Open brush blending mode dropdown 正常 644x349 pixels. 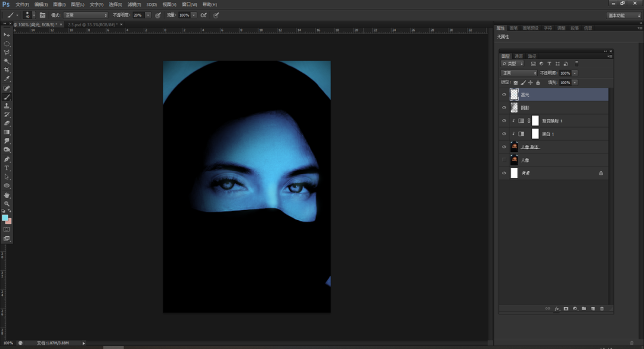[x=86, y=15]
